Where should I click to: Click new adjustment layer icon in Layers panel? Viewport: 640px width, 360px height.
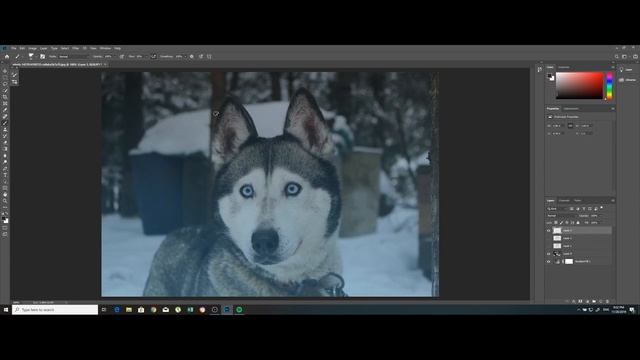click(x=587, y=302)
